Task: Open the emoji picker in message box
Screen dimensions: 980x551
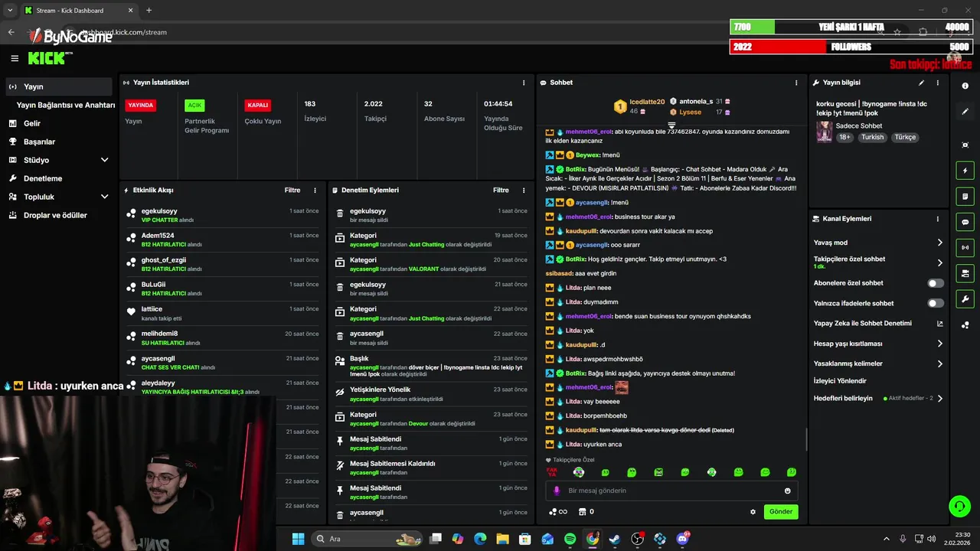Action: (787, 491)
